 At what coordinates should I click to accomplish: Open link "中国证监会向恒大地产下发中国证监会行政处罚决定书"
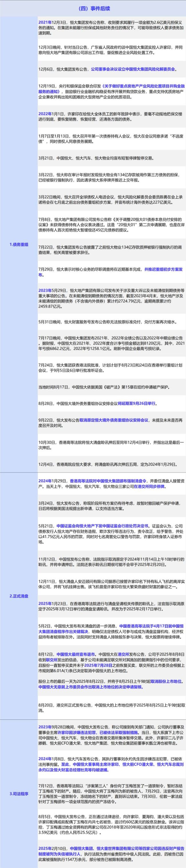[x=102, y=526]
